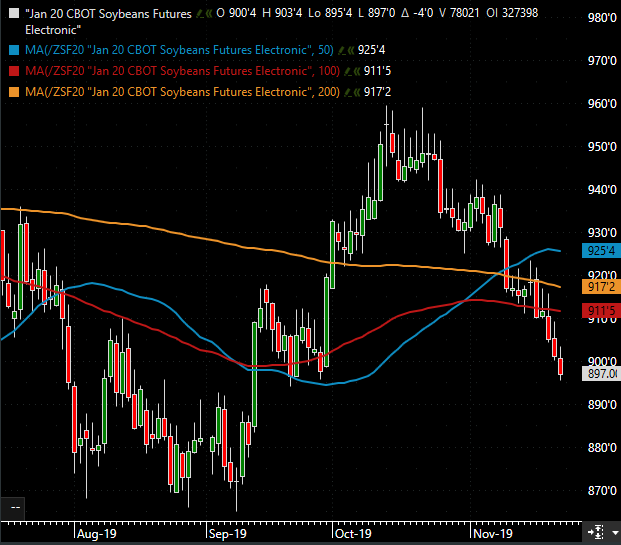Collapse the MA 200 legend with chevrons
621x545 pixels.
coord(357,92)
